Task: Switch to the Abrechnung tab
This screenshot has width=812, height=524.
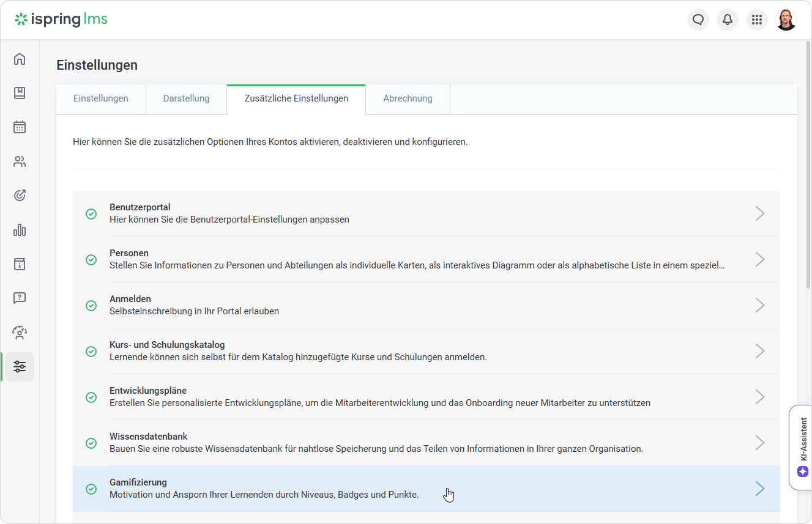Action: (x=408, y=98)
